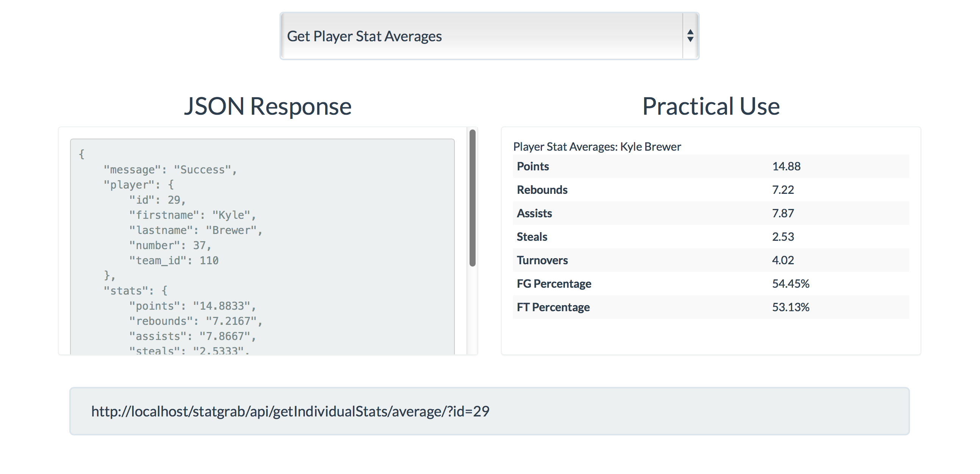Click the "message": "Success" JSON line
The height and width of the screenshot is (474, 980).
pos(170,170)
